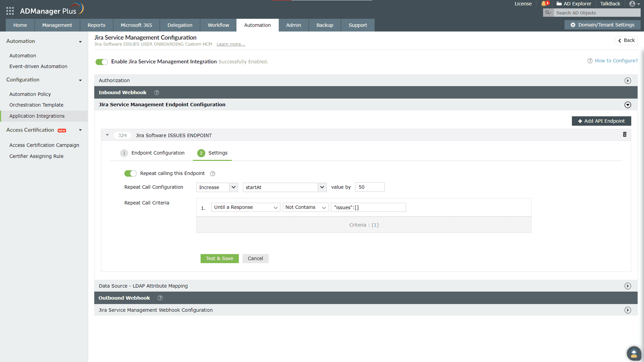Click the Cancel button
Image resolution: width=644 pixels, height=362 pixels.
tap(255, 258)
